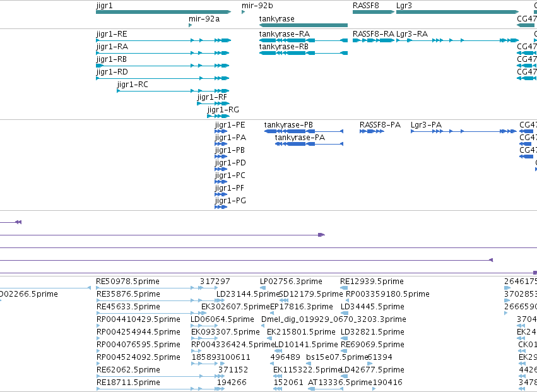Click feature 317297

pyautogui.click(x=215, y=282)
